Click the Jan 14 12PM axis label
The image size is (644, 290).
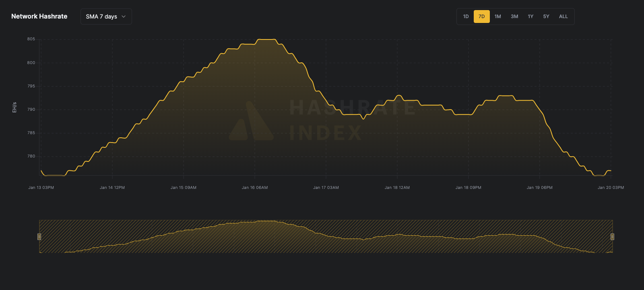112,188
